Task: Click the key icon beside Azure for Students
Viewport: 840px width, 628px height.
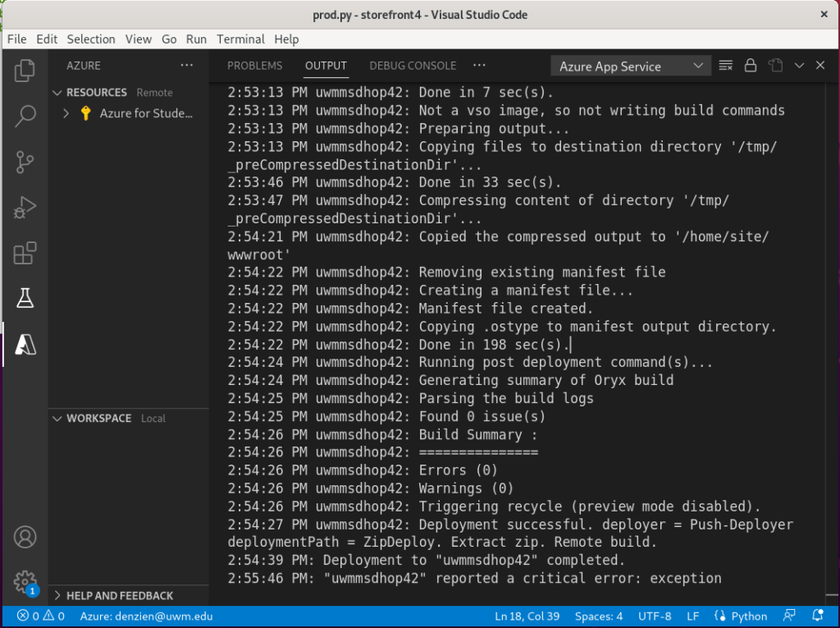Action: [85, 113]
